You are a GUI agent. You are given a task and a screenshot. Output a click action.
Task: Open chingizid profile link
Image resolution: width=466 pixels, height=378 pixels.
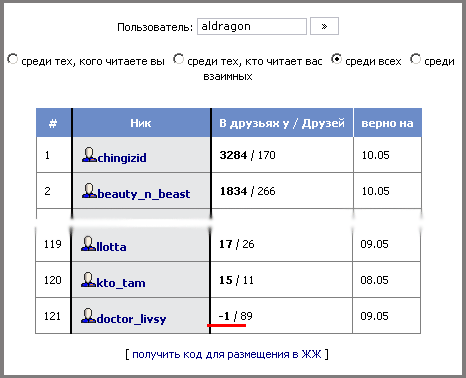tap(122, 158)
